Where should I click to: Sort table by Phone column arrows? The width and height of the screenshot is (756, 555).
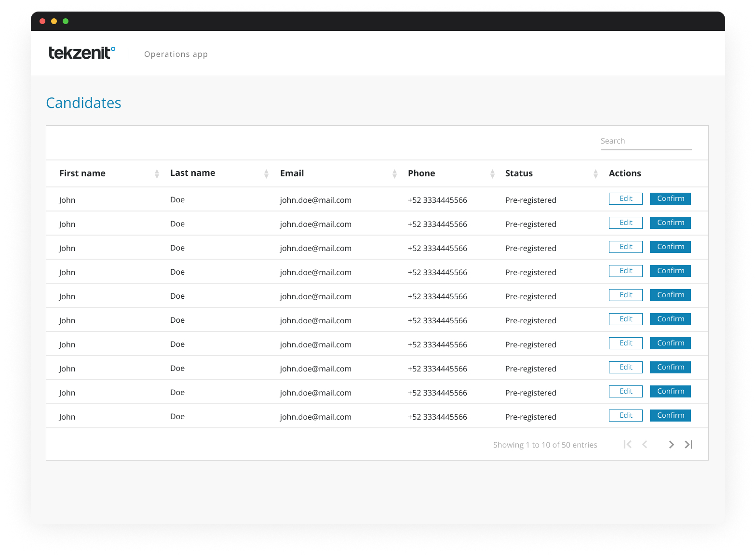click(x=492, y=174)
